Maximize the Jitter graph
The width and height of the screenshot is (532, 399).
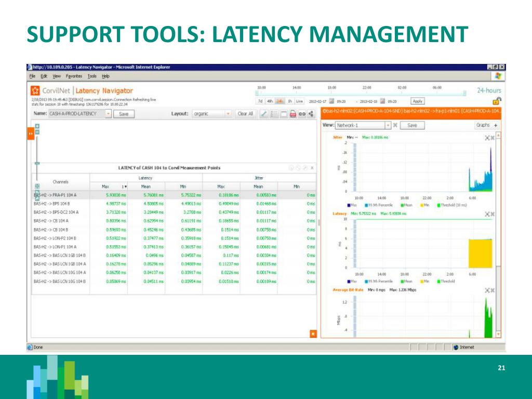tap(487, 138)
